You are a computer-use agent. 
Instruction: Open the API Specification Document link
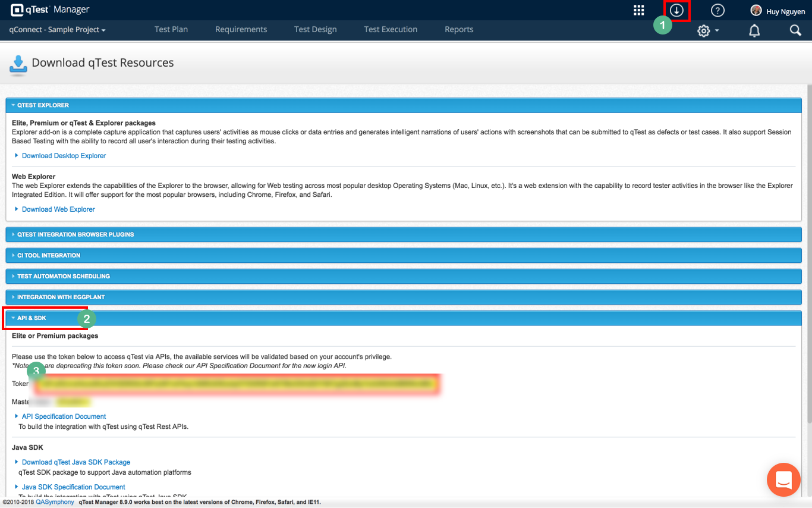[x=64, y=416]
